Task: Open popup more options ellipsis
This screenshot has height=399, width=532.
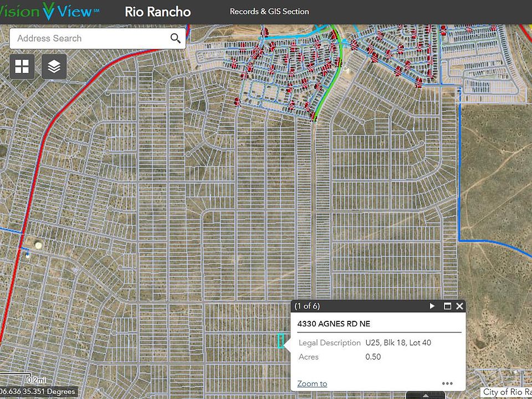Action: [x=447, y=383]
